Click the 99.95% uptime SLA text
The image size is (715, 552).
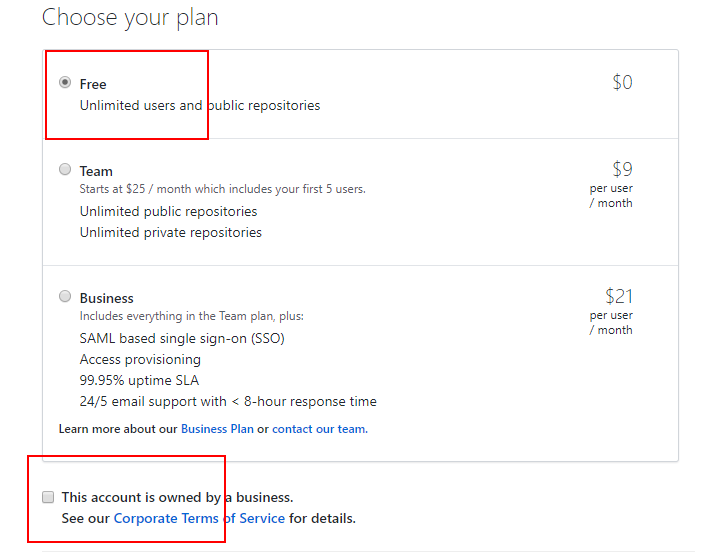coord(139,380)
